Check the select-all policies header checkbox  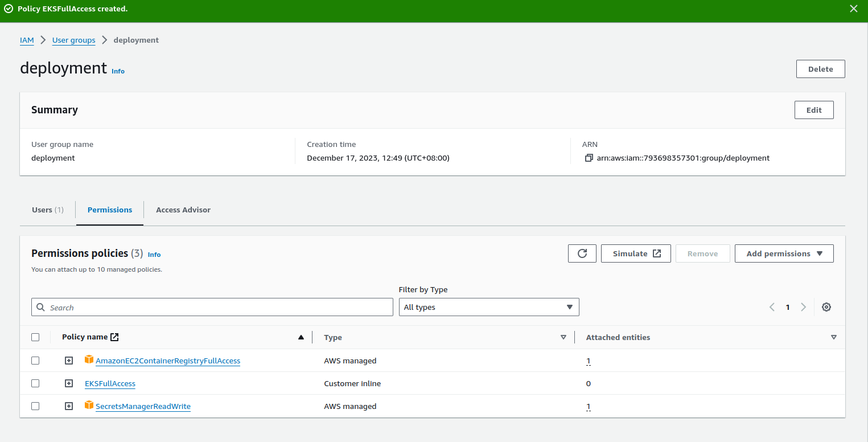tap(35, 337)
